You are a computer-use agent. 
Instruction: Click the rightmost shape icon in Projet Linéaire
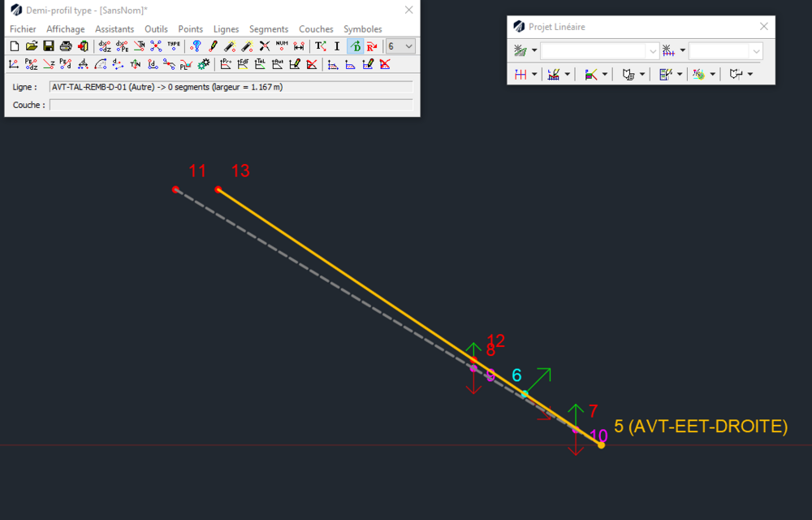736,75
